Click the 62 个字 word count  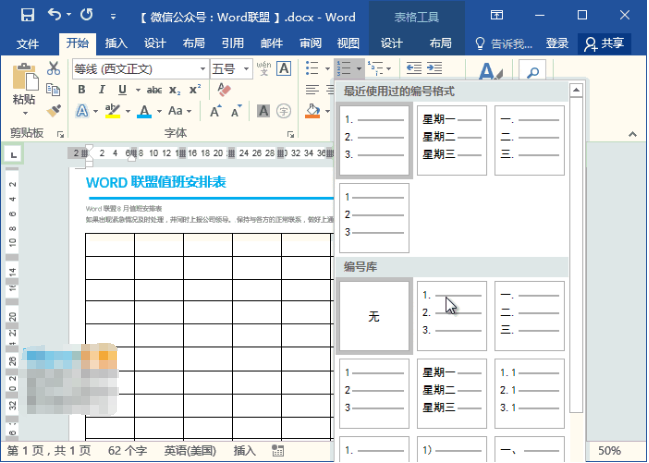coord(127,450)
